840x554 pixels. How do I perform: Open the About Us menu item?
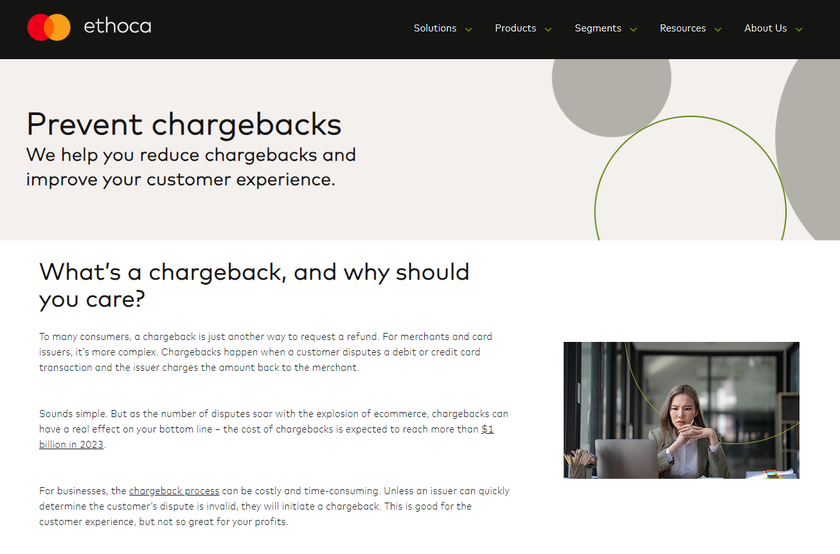765,28
